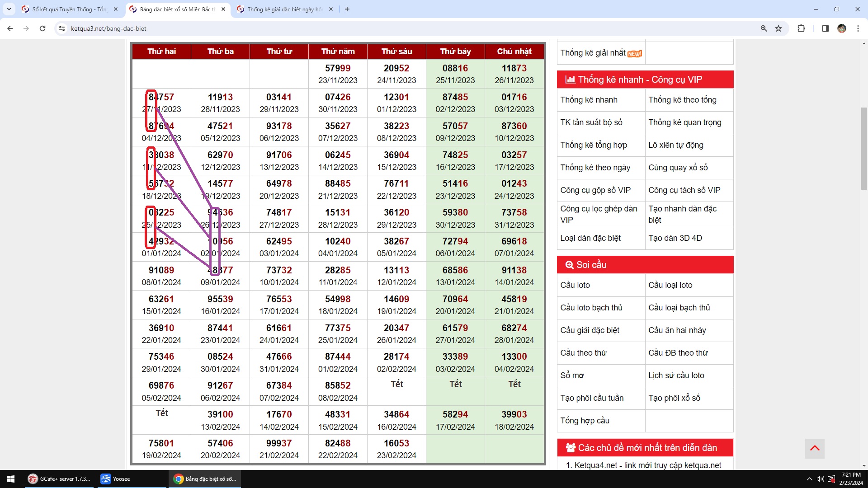Click red scroll-to-top arrow button

(815, 448)
